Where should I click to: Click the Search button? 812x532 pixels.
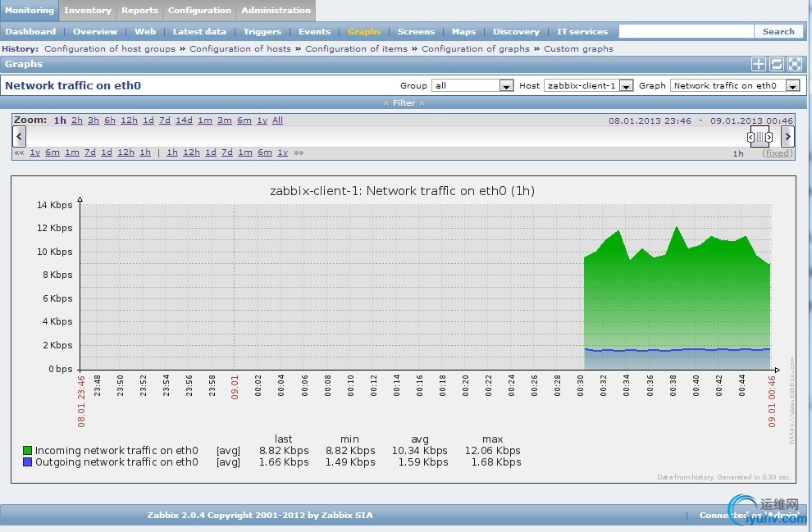pyautogui.click(x=778, y=32)
